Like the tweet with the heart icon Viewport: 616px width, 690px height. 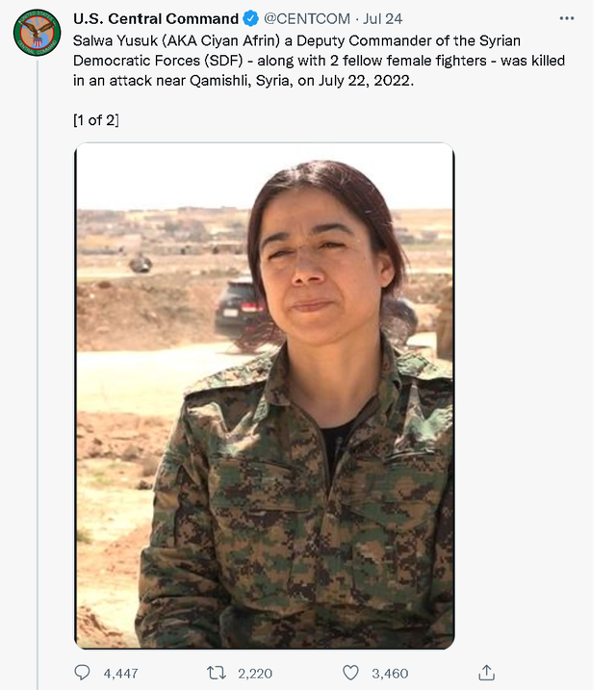coord(350,673)
